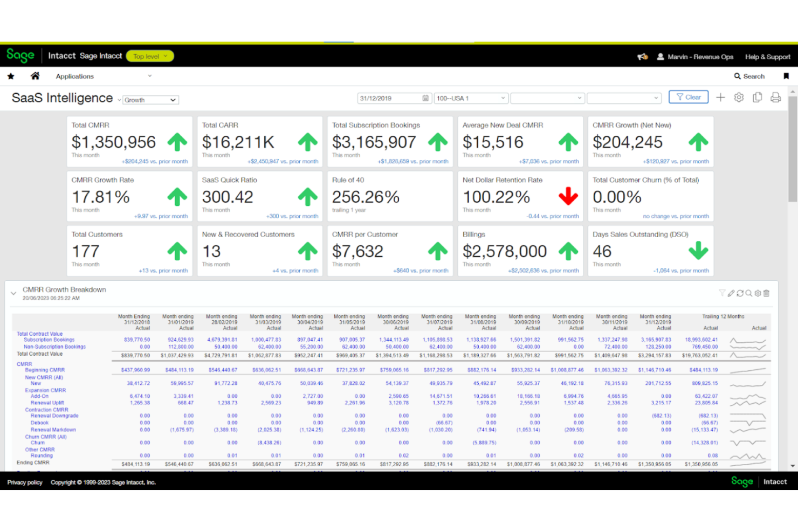The height and width of the screenshot is (532, 798).
Task: Open dashboard settings gear in top toolbar
Action: point(739,98)
